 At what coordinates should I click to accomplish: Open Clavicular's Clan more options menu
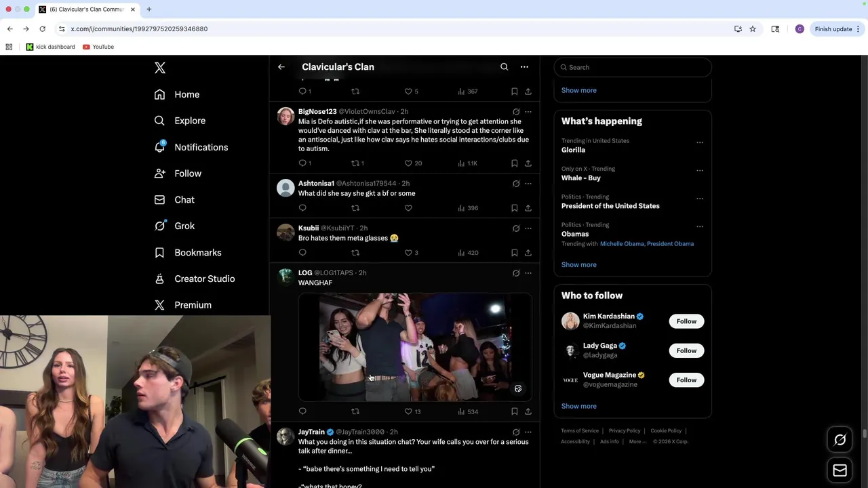[524, 67]
